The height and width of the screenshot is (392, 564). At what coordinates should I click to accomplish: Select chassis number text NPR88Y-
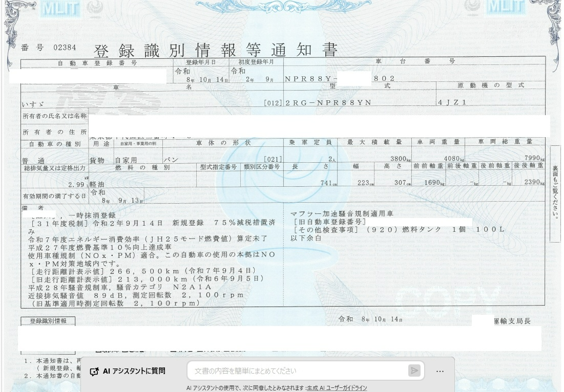311,79
